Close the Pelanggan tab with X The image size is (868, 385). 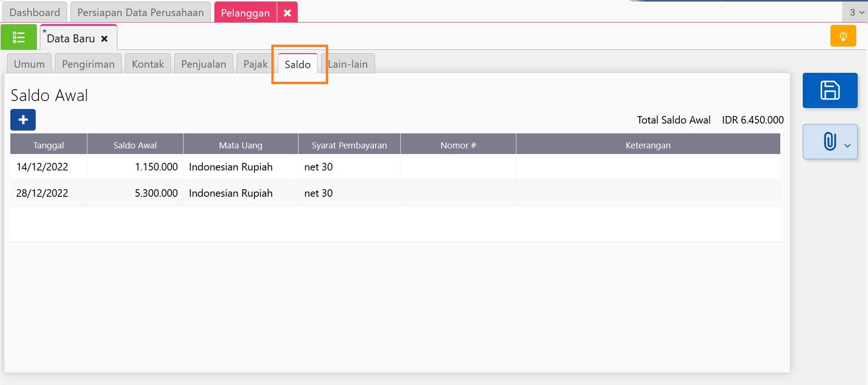click(288, 12)
